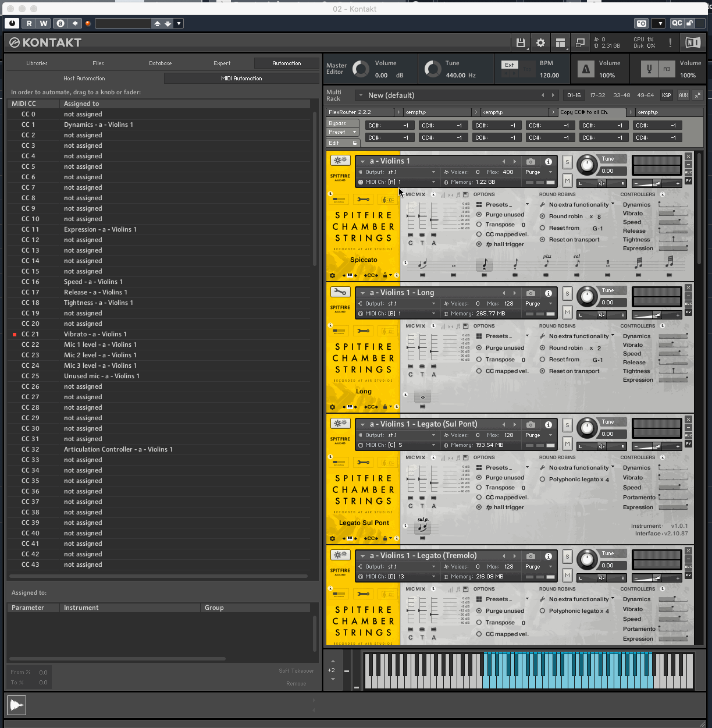Adjust the Master Editor Volume knob
Screen dimensions: 712x728
(x=361, y=69)
